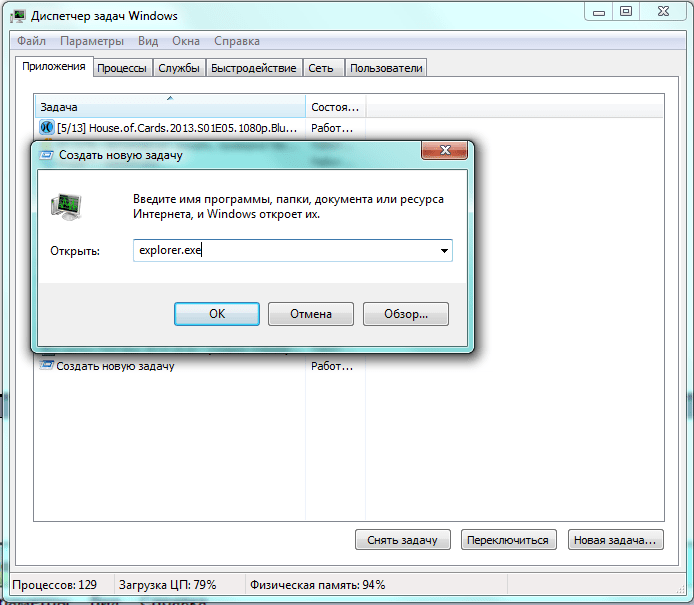This screenshot has height=605, width=694.
Task: Click the Run dialog title bar icon
Action: [46, 155]
